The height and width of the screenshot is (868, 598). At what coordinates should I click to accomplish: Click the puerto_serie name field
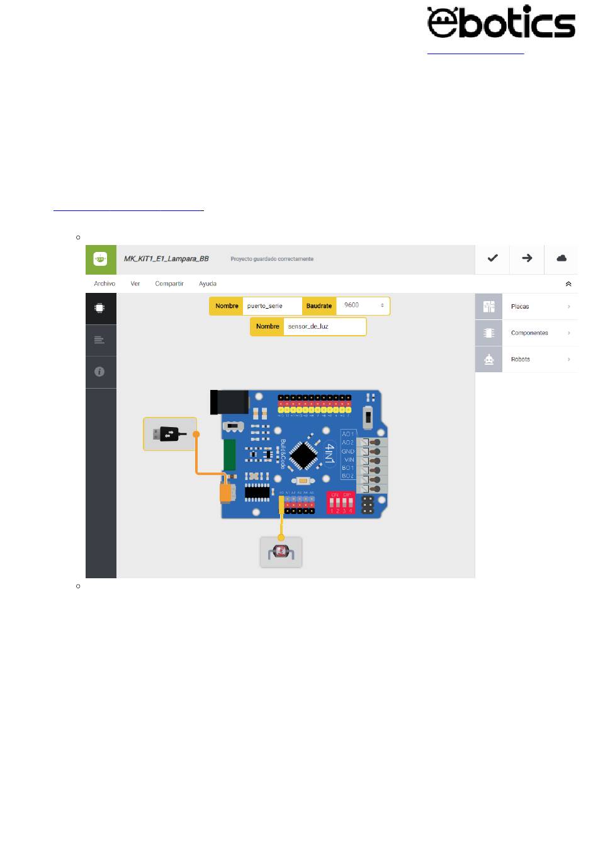(x=273, y=306)
